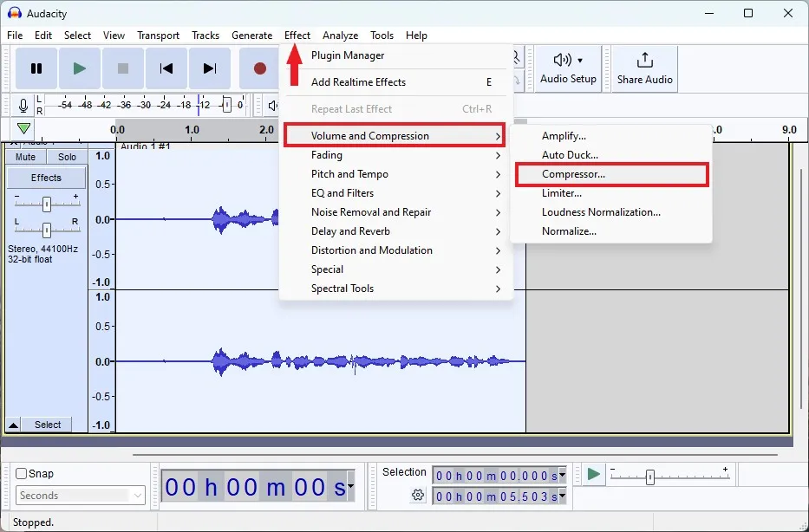Open the selection settings gear icon
The image size is (809, 532).
point(418,495)
